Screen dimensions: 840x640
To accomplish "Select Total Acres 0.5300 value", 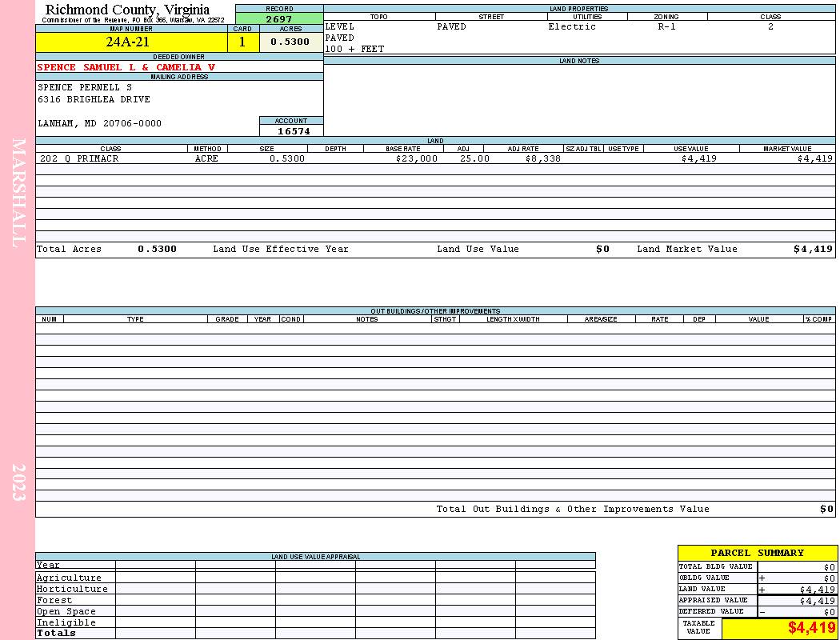I will (157, 249).
